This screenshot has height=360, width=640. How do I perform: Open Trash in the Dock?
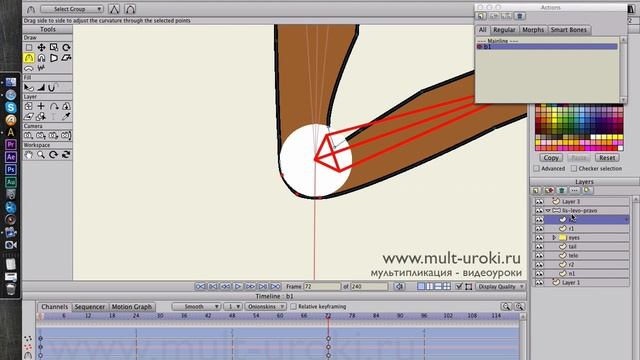(x=11, y=289)
